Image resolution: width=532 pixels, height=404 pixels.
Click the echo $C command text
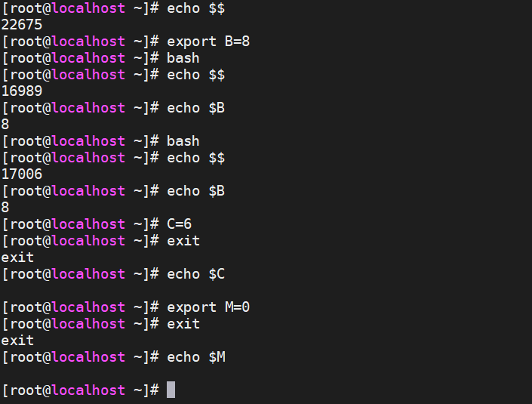[x=195, y=274]
